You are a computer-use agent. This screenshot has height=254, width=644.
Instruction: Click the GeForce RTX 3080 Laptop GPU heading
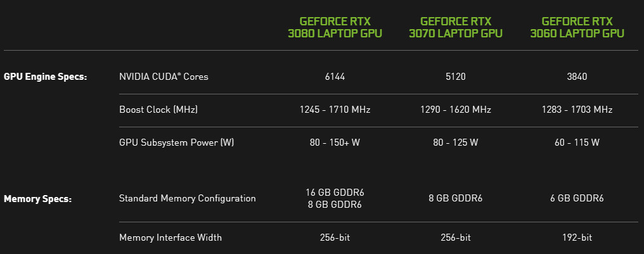click(x=335, y=27)
